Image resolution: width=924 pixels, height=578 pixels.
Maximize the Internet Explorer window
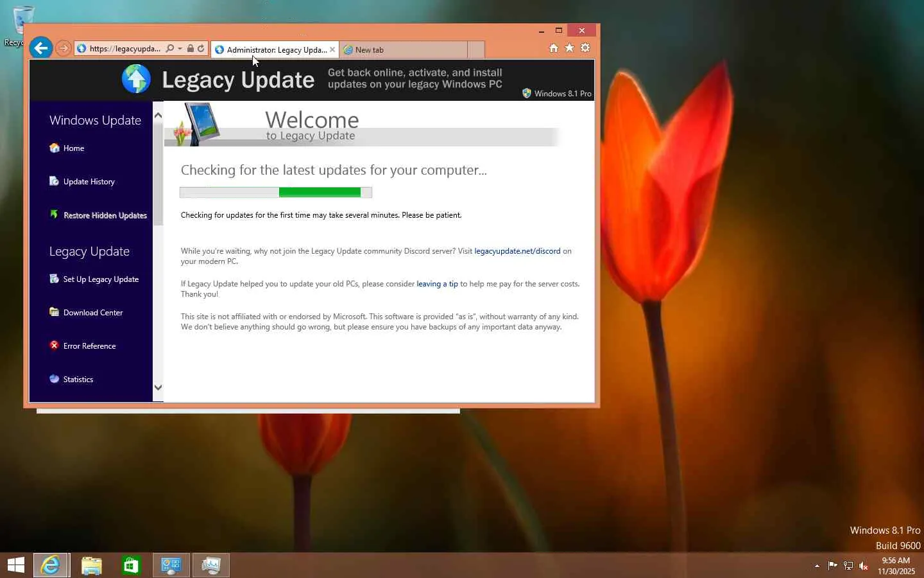559,31
